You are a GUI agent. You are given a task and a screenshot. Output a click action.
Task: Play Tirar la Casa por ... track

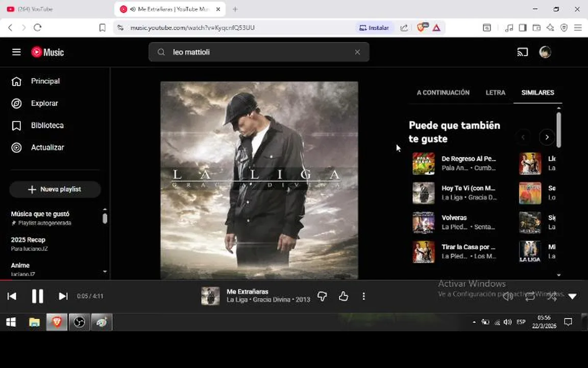[x=469, y=247]
